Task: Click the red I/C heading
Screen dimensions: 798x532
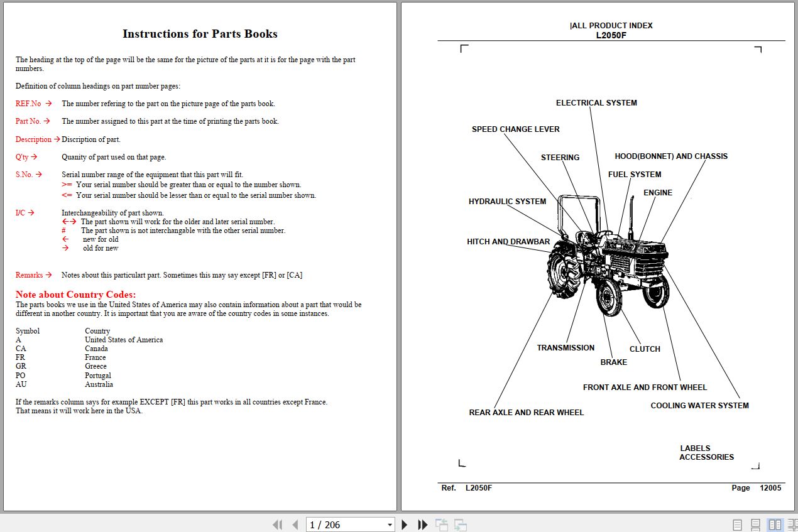Action: [20, 213]
